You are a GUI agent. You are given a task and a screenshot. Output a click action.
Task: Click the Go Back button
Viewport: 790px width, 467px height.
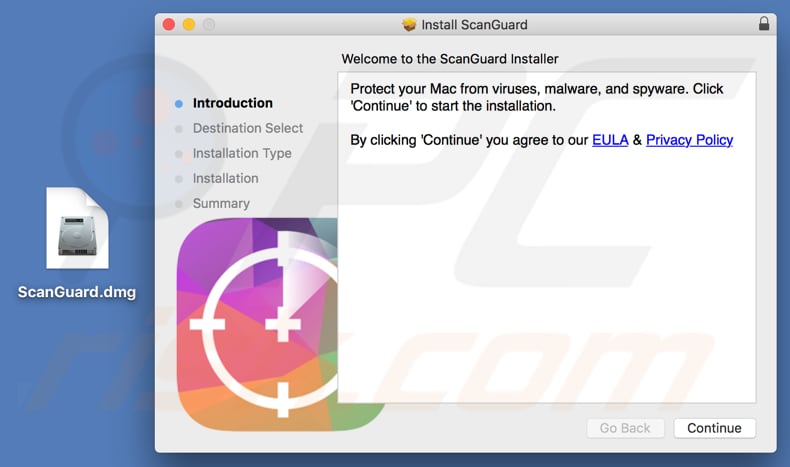pyautogui.click(x=625, y=428)
